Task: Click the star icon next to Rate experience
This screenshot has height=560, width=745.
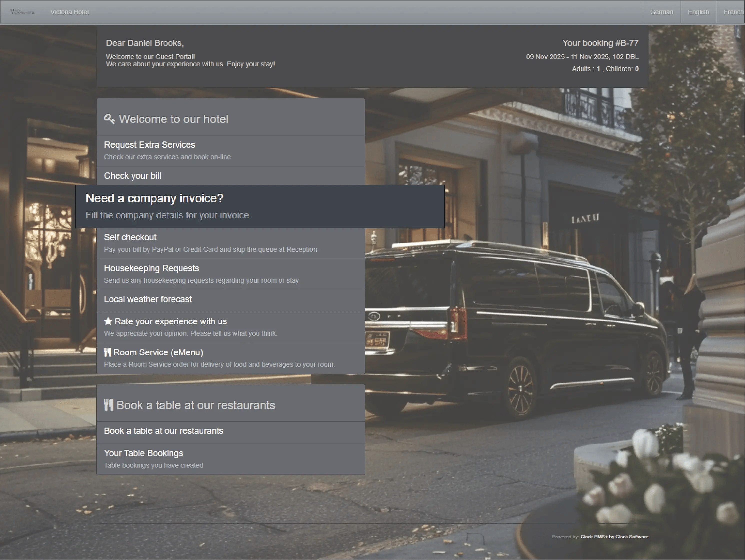Action: click(x=108, y=321)
